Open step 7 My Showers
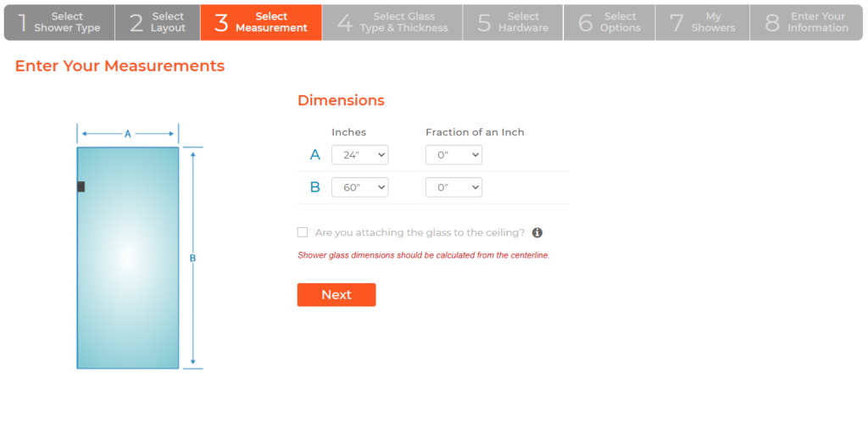The height and width of the screenshot is (429, 868). pos(702,22)
